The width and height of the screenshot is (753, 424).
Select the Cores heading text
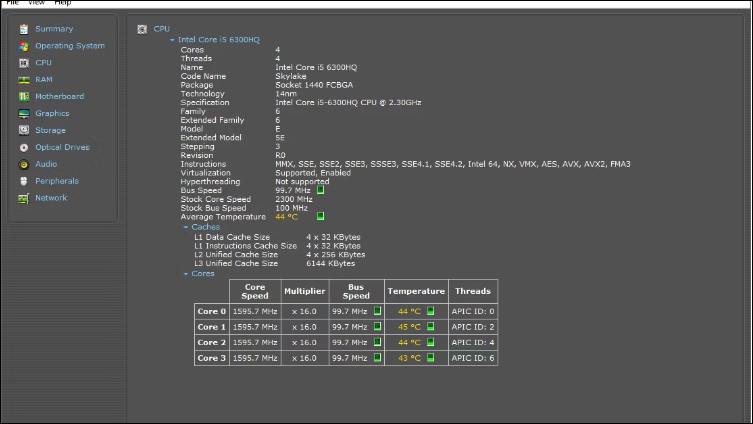point(203,273)
